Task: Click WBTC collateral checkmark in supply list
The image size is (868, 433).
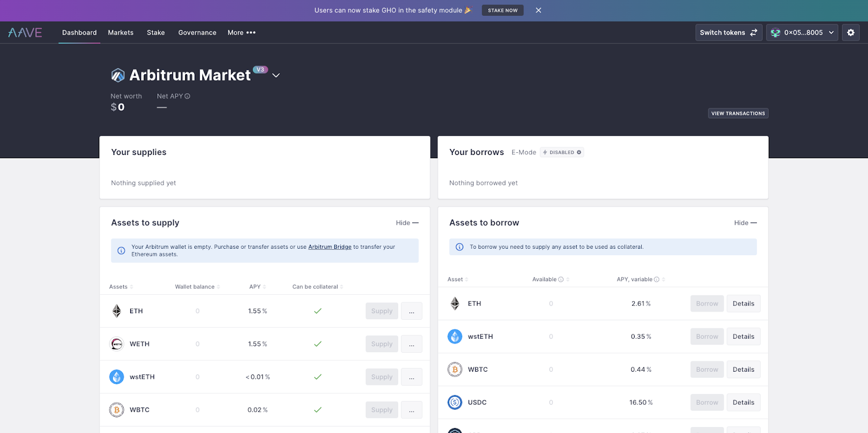Action: click(x=318, y=410)
